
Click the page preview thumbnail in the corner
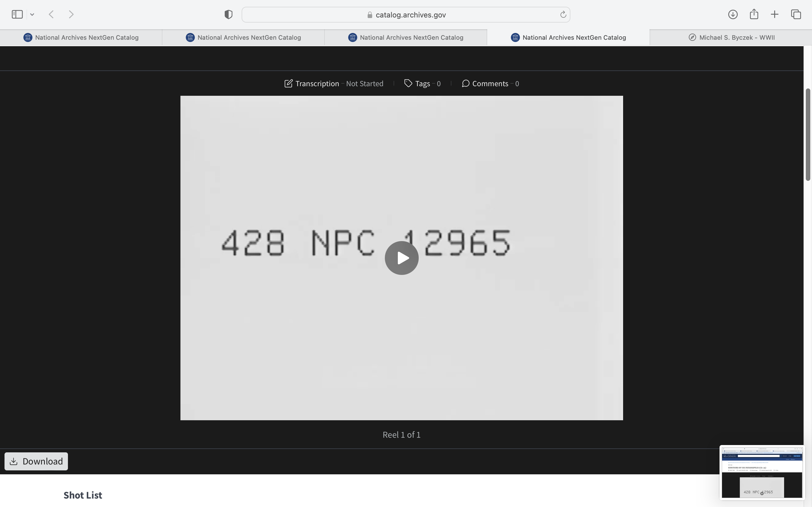tap(762, 472)
